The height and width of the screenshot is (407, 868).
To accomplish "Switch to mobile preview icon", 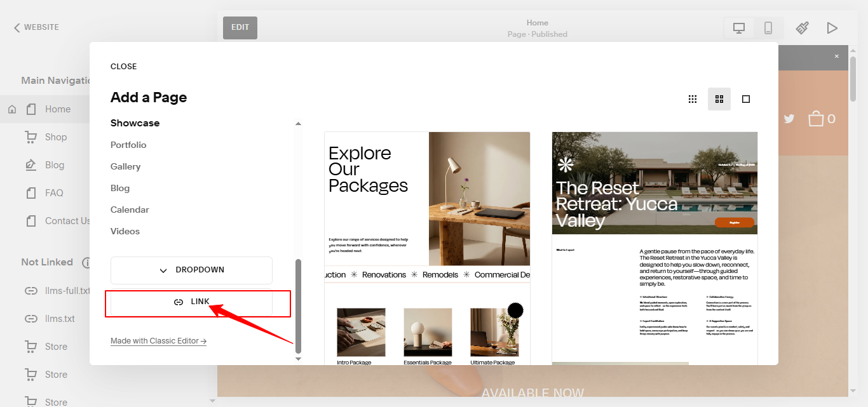I will click(x=768, y=28).
